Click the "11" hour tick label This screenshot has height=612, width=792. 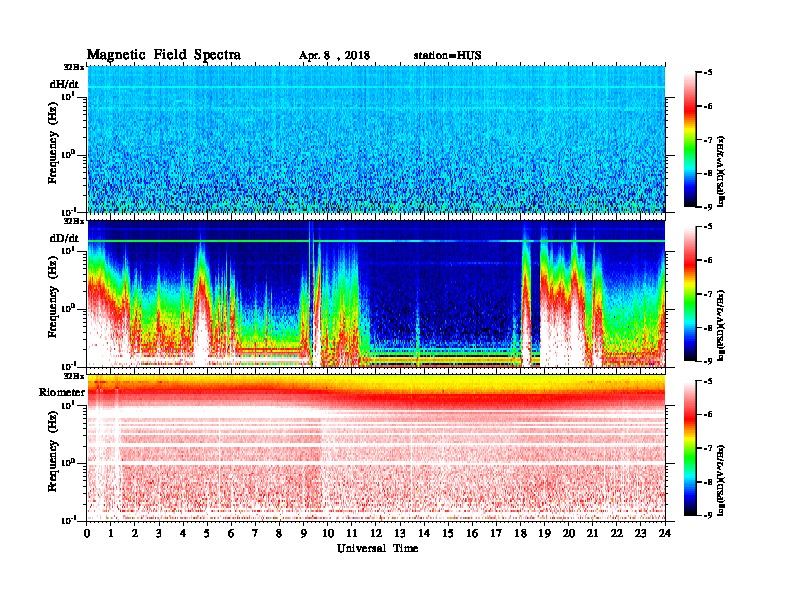coord(352,533)
